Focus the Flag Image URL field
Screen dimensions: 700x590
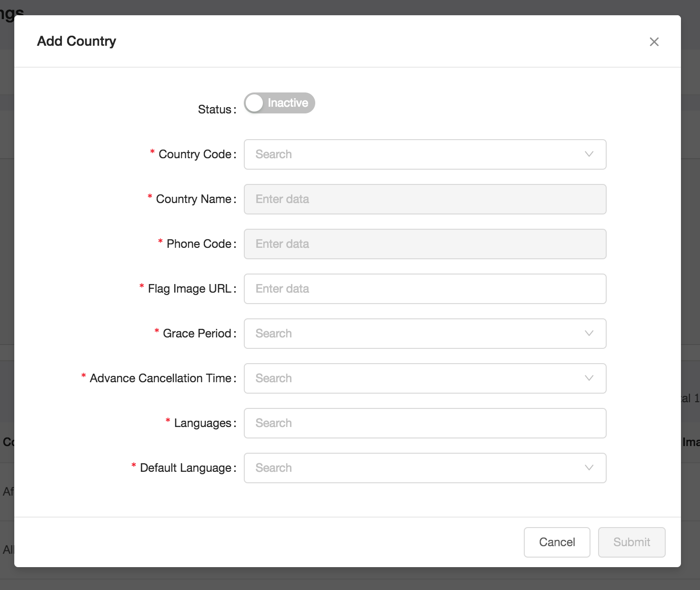point(425,289)
